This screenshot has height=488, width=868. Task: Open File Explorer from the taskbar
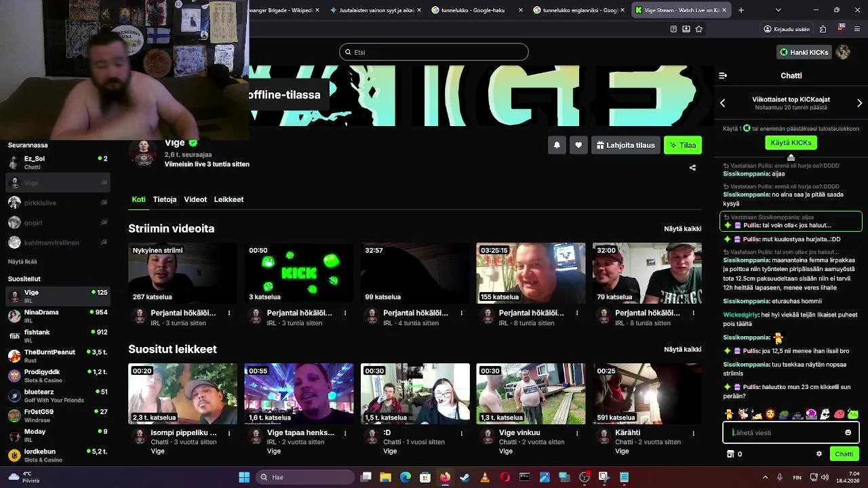pos(386,477)
